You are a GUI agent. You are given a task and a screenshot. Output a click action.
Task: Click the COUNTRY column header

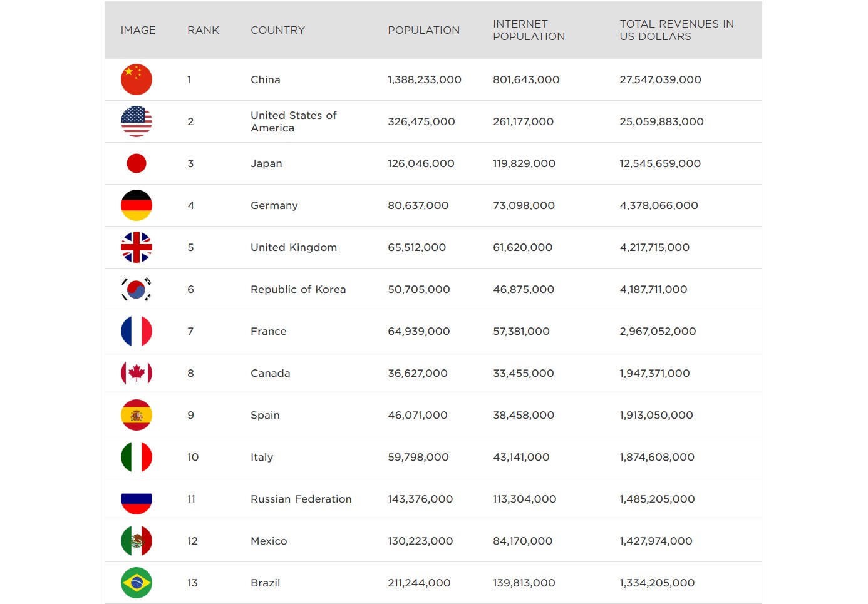coord(277,30)
